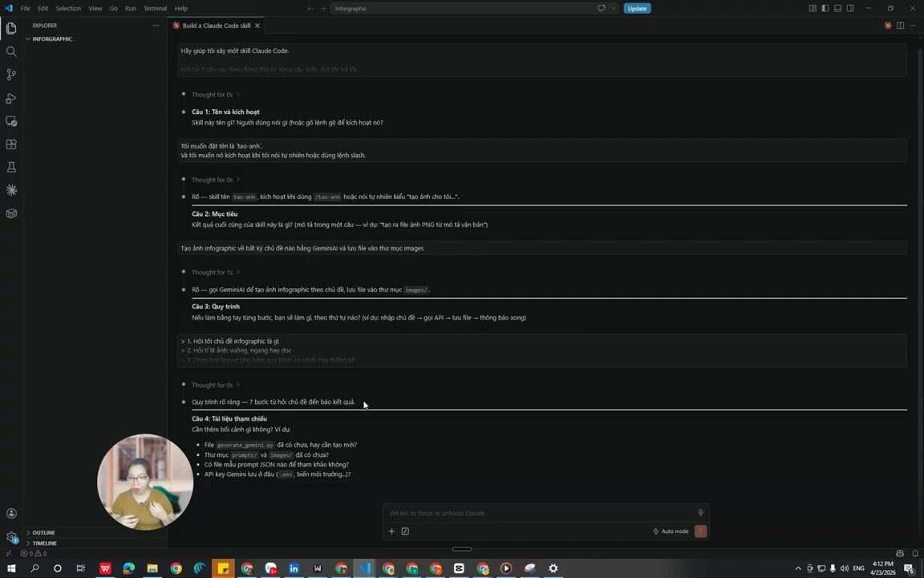Split the editor to the right
The image size is (924, 578).
tap(901, 26)
